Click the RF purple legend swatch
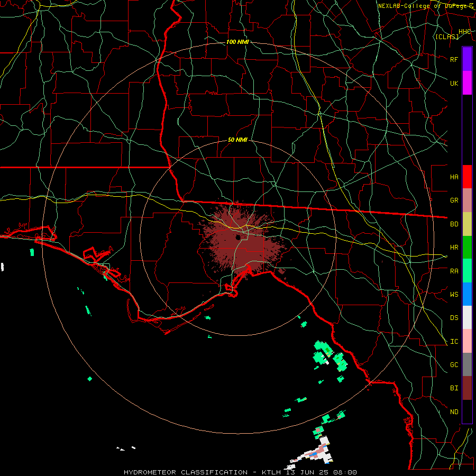Image resolution: width=476 pixels, height=476 pixels. click(x=467, y=59)
